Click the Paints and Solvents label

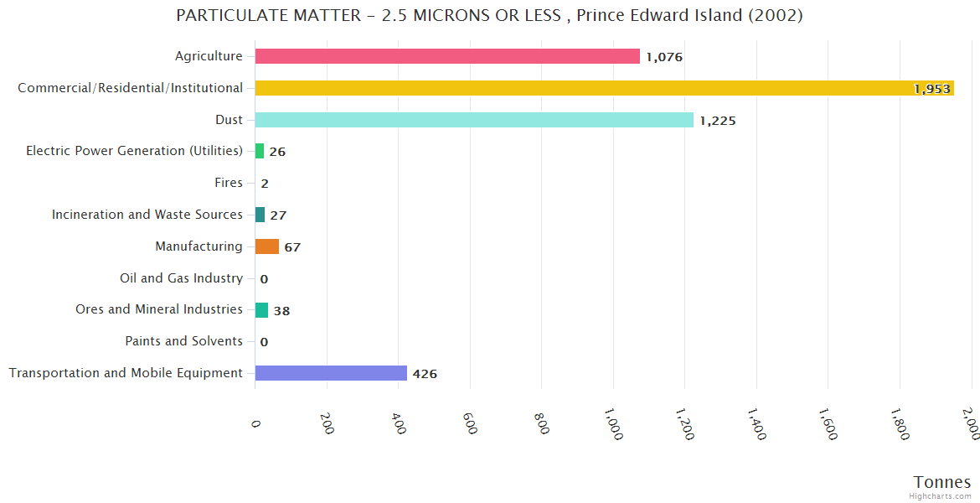tap(183, 341)
